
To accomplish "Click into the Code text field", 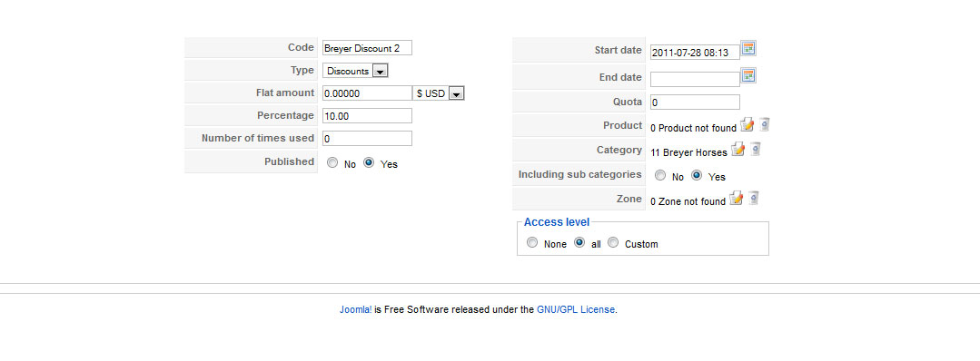I will coord(368,48).
